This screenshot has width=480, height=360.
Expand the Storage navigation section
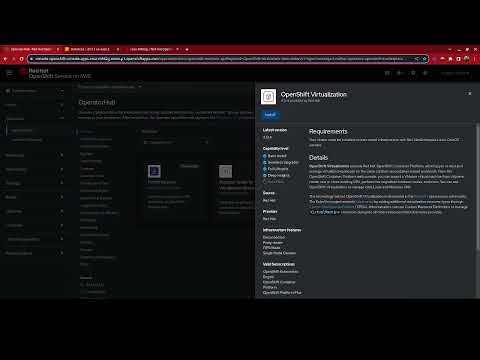(x=34, y=183)
